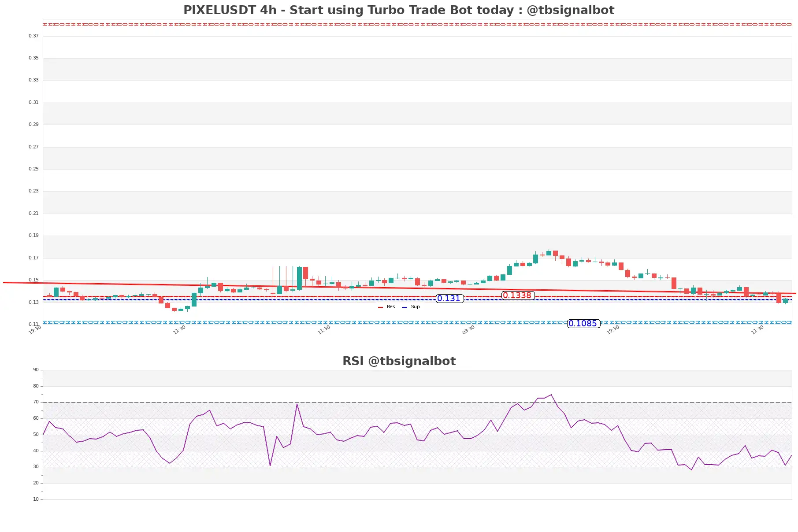Click the 0.21 price axis label
The width and height of the screenshot is (798, 532).
coord(33,214)
